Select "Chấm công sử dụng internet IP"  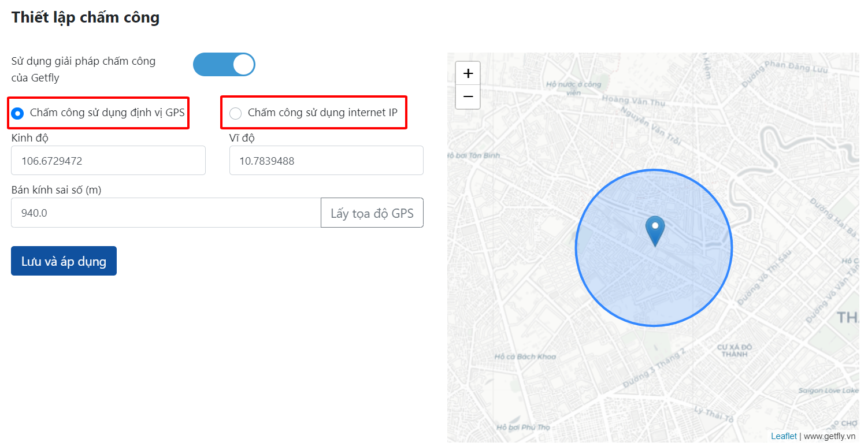click(235, 113)
